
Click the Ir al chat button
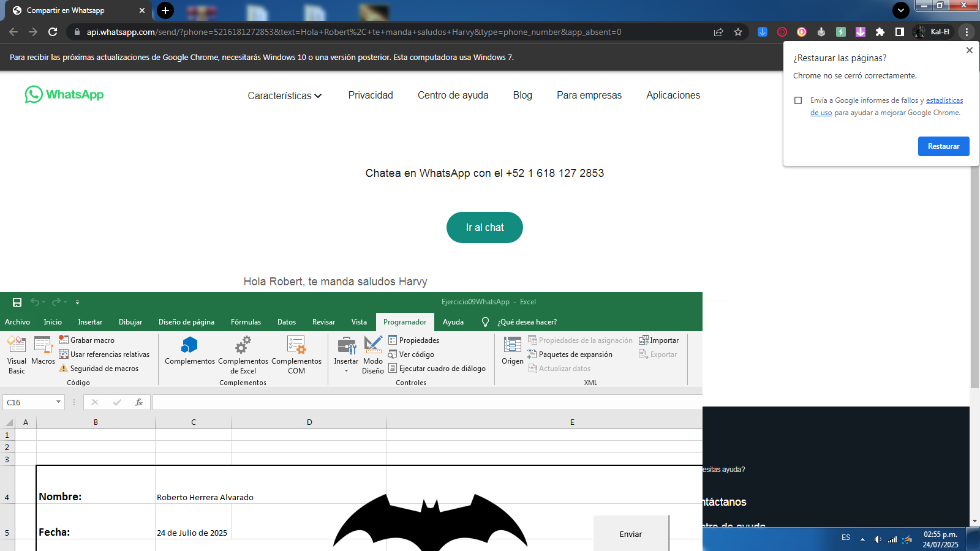click(x=484, y=228)
